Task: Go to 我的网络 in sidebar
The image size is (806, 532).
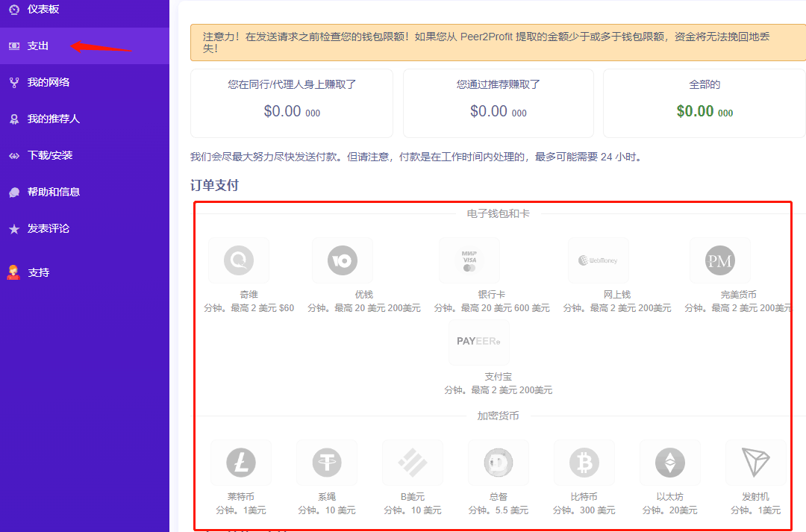Action: coord(48,82)
